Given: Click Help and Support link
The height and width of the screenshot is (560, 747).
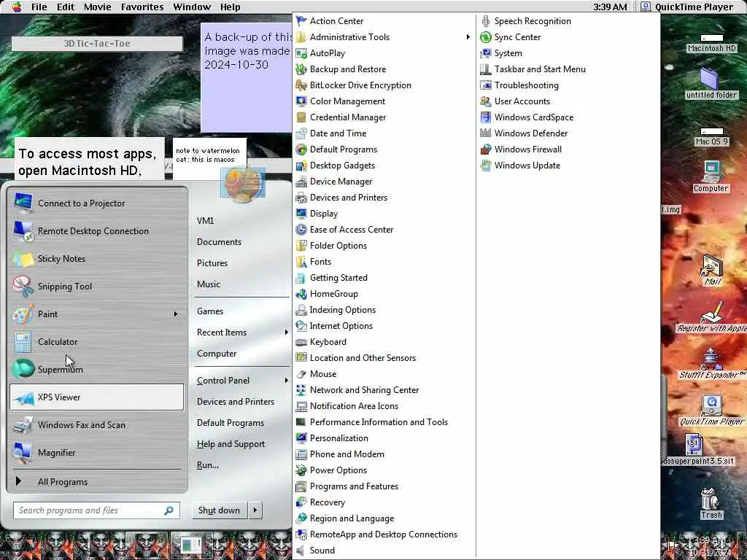Looking at the screenshot, I should point(231,444).
